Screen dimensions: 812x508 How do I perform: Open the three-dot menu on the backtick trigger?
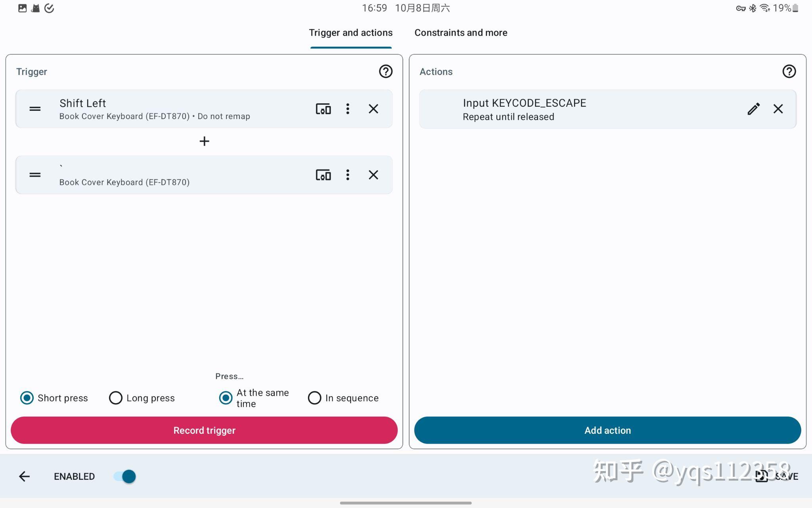[348, 175]
